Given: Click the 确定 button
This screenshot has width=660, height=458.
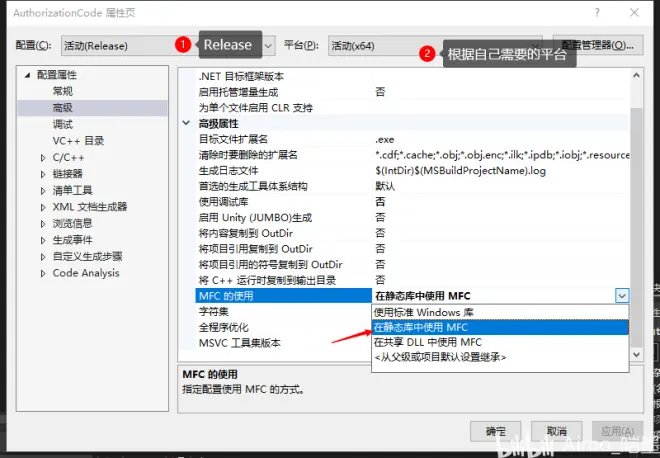Looking at the screenshot, I should (x=496, y=431).
